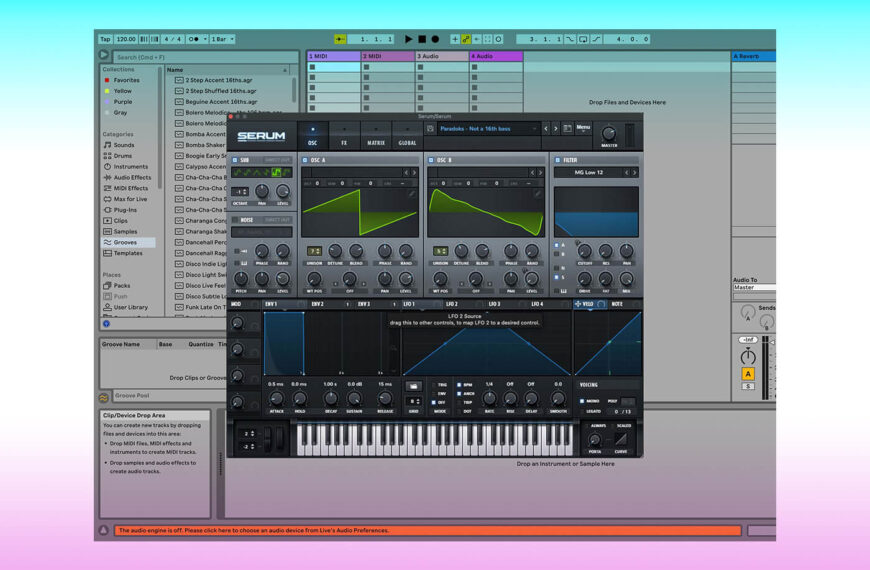Toggle the OSC B enable switch
Screen dimensions: 870x570
[431, 160]
